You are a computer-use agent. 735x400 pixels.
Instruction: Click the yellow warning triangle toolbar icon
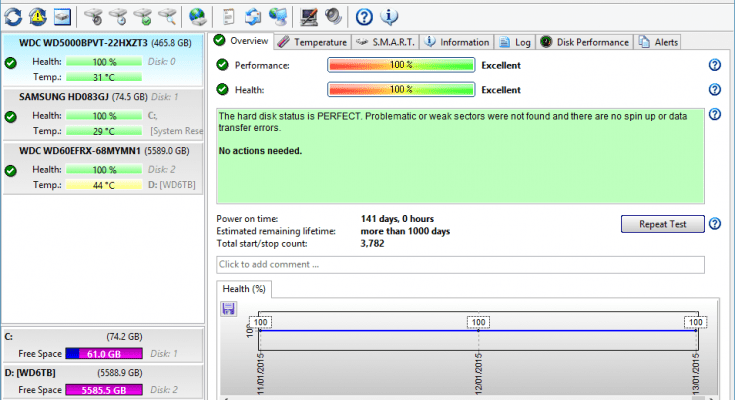click(x=37, y=15)
